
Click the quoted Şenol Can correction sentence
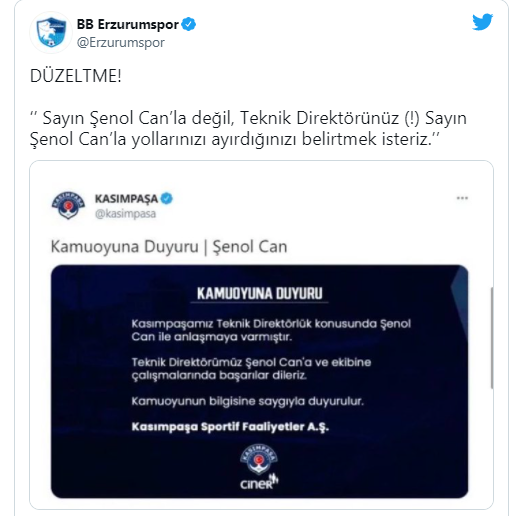[x=248, y=128]
